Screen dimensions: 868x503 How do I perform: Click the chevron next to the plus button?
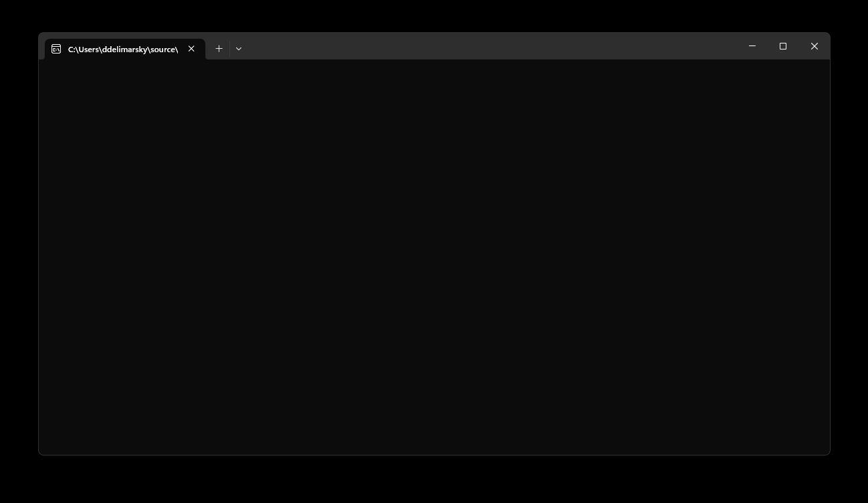(x=239, y=49)
